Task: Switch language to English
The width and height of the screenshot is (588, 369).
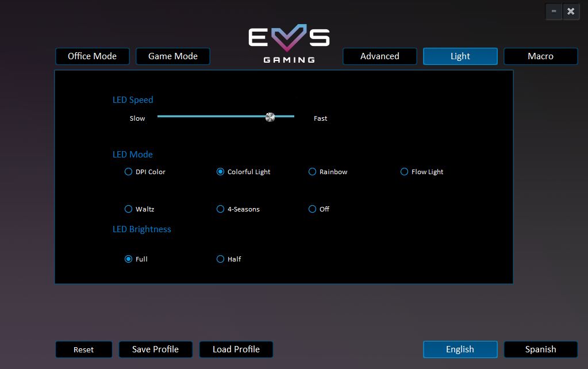Action: point(460,349)
